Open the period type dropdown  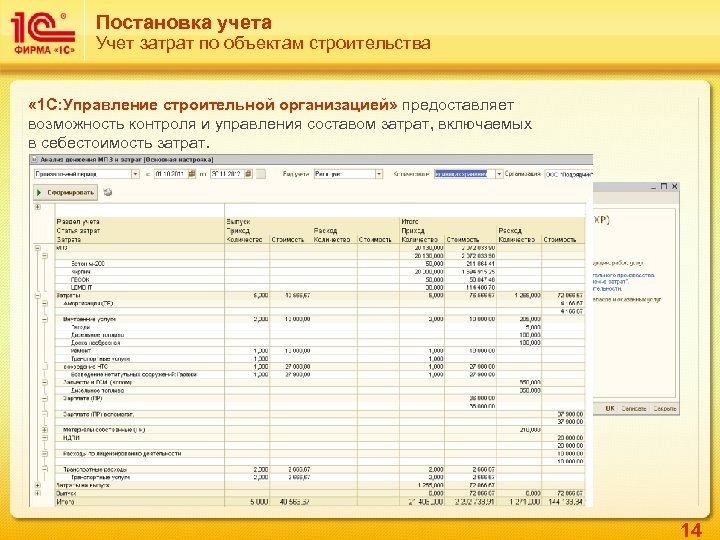135,174
